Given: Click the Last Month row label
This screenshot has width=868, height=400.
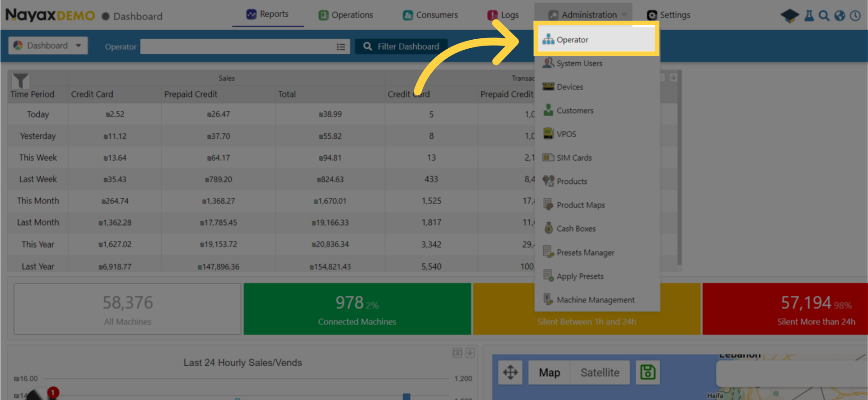Looking at the screenshot, I should 38,223.
